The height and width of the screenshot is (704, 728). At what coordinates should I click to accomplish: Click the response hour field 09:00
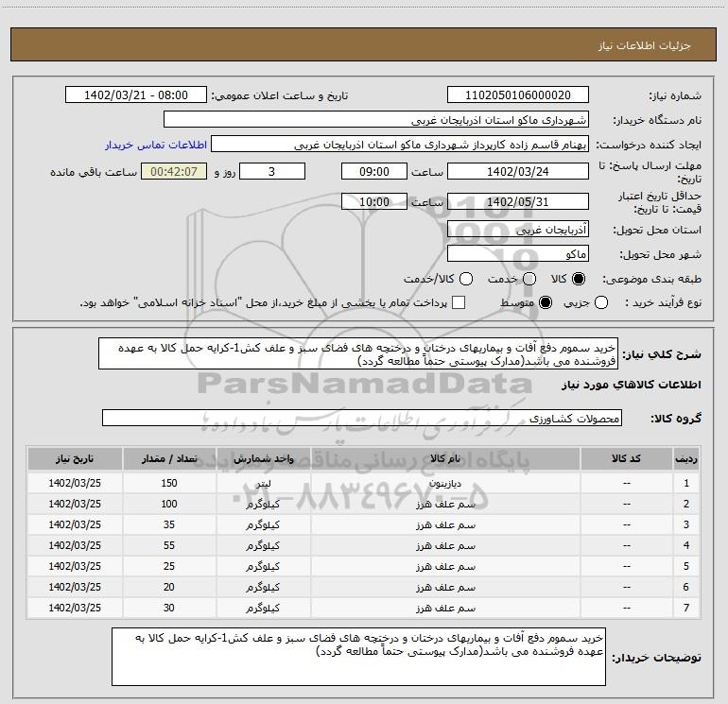(374, 172)
